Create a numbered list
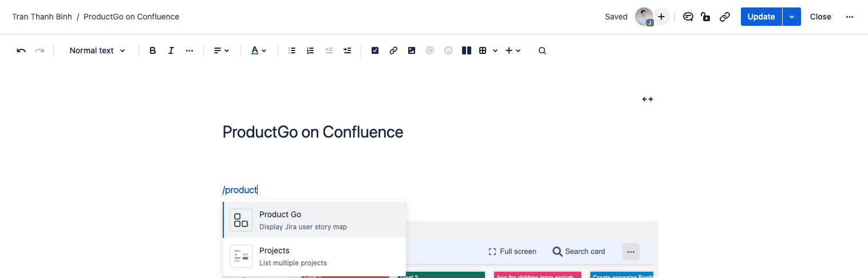Screen dimensions: 868x278 [x=310, y=50]
